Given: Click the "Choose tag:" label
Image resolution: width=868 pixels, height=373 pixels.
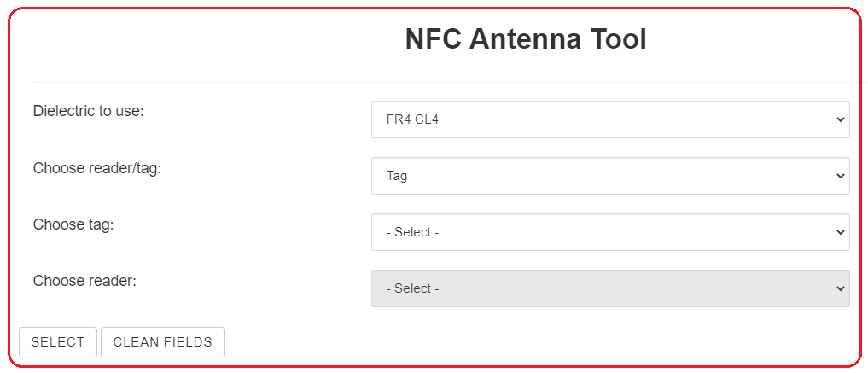Looking at the screenshot, I should click(x=73, y=224).
